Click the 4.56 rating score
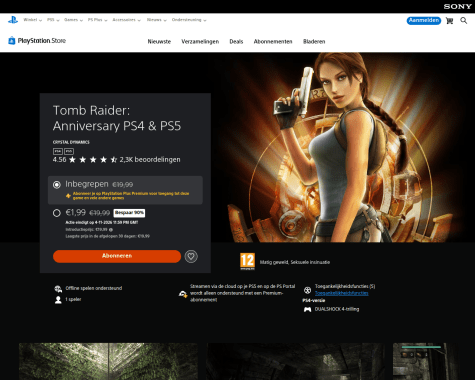This screenshot has height=380, width=475. (x=59, y=160)
